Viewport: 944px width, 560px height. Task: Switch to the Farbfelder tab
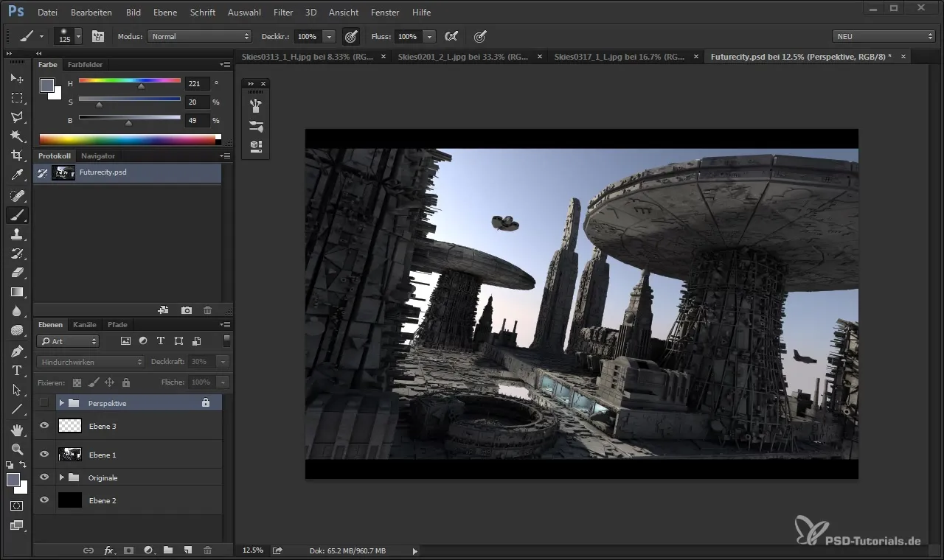86,65
